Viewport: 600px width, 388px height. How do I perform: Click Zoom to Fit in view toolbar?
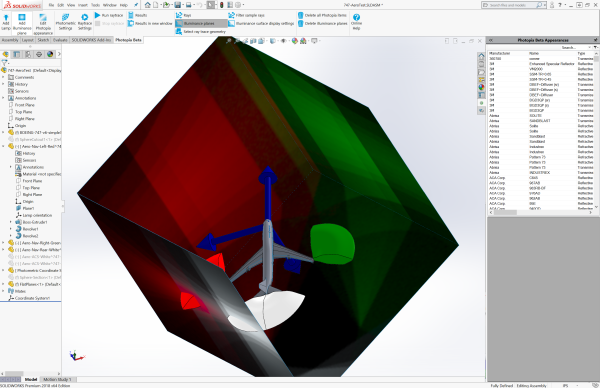click(x=229, y=41)
